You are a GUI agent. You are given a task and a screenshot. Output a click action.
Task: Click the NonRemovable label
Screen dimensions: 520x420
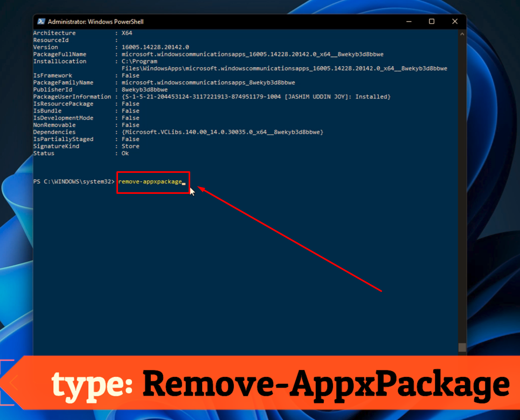point(54,125)
